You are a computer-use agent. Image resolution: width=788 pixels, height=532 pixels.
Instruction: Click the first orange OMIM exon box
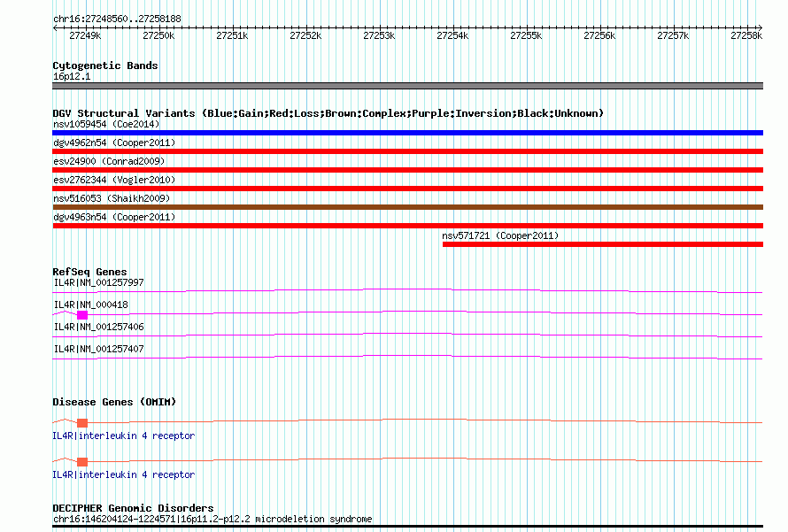point(82,423)
